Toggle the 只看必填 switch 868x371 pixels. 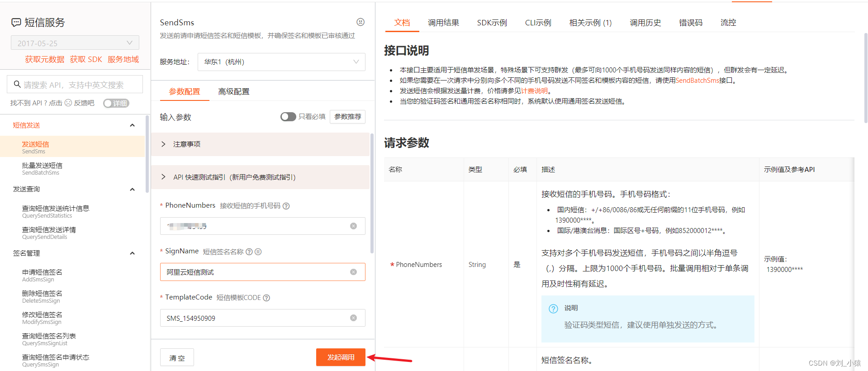pyautogui.click(x=288, y=117)
